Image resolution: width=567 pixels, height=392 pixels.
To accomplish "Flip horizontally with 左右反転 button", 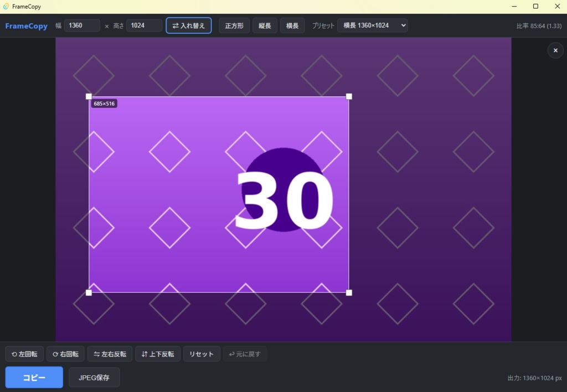I will point(110,354).
